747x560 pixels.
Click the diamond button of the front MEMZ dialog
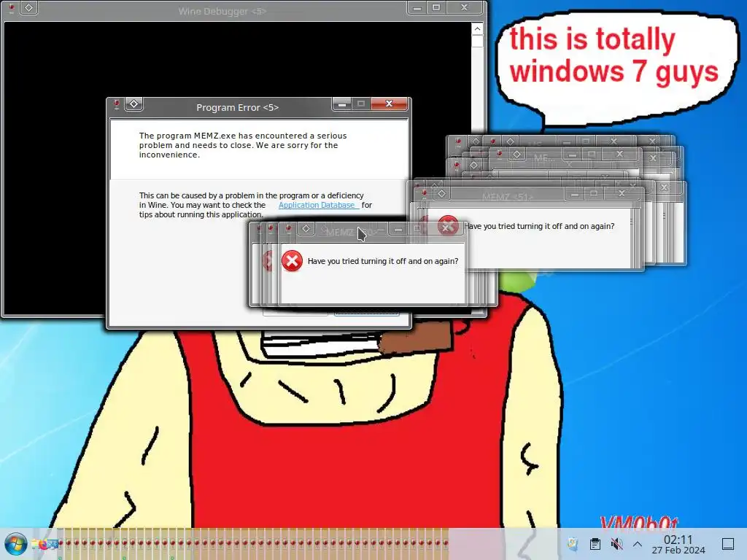(x=306, y=228)
